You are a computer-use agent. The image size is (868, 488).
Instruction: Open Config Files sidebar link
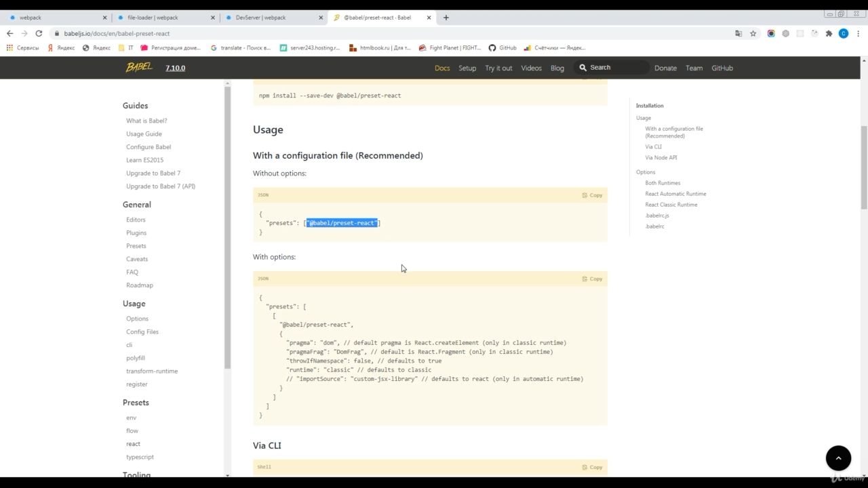coord(142,331)
